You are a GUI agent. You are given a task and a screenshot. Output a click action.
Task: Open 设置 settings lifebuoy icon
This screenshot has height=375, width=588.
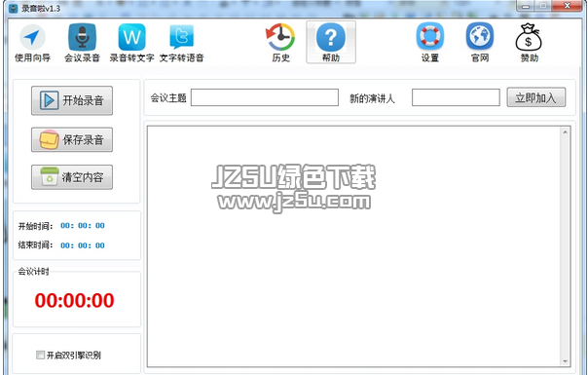pos(429,43)
